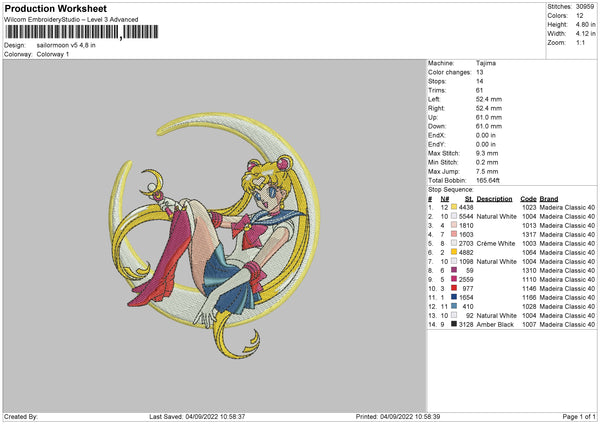The width and height of the screenshot is (600, 424).
Task: Click the 'Down:' measurement label
Action: pyautogui.click(x=437, y=126)
